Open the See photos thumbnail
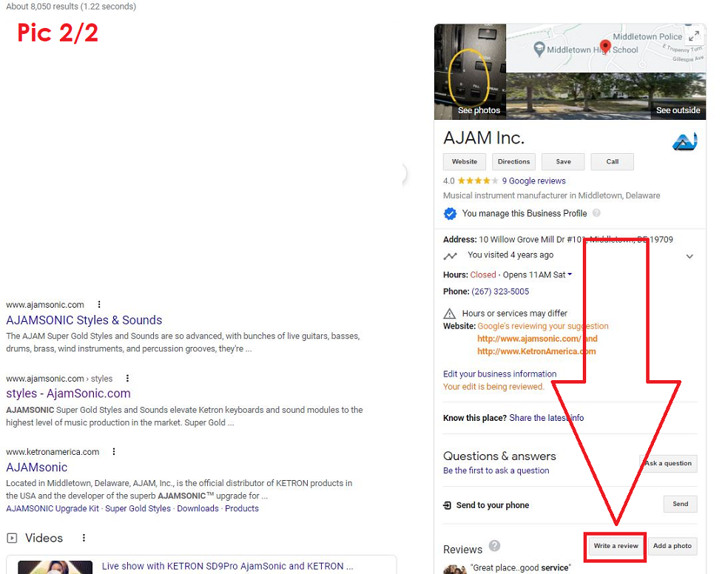The width and height of the screenshot is (728, 574). coord(470,72)
